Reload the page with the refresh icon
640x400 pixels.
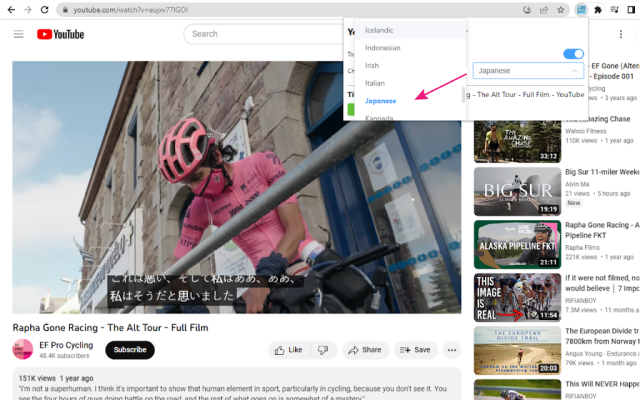(x=44, y=10)
